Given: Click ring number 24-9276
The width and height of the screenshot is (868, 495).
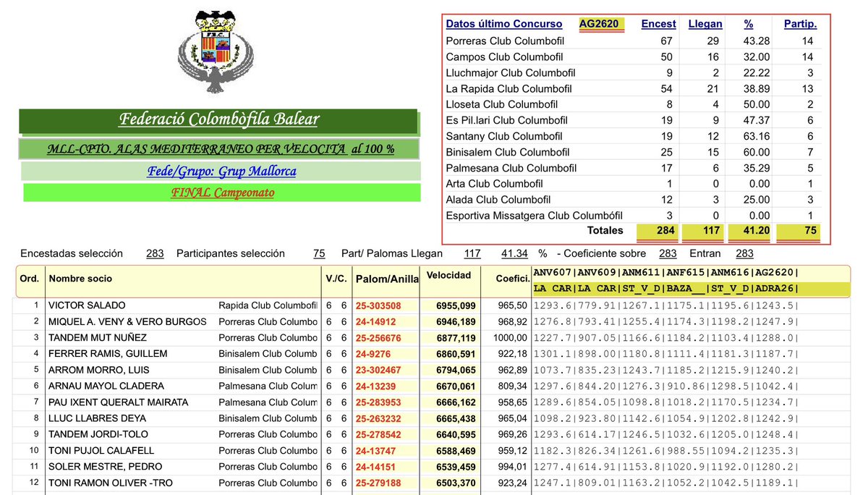Looking at the screenshot, I should [372, 353].
